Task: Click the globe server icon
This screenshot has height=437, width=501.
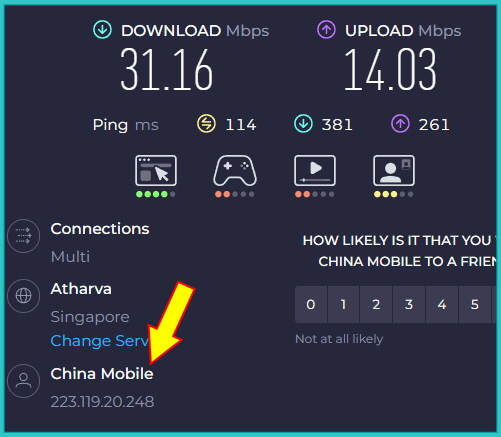Action: click(x=24, y=296)
